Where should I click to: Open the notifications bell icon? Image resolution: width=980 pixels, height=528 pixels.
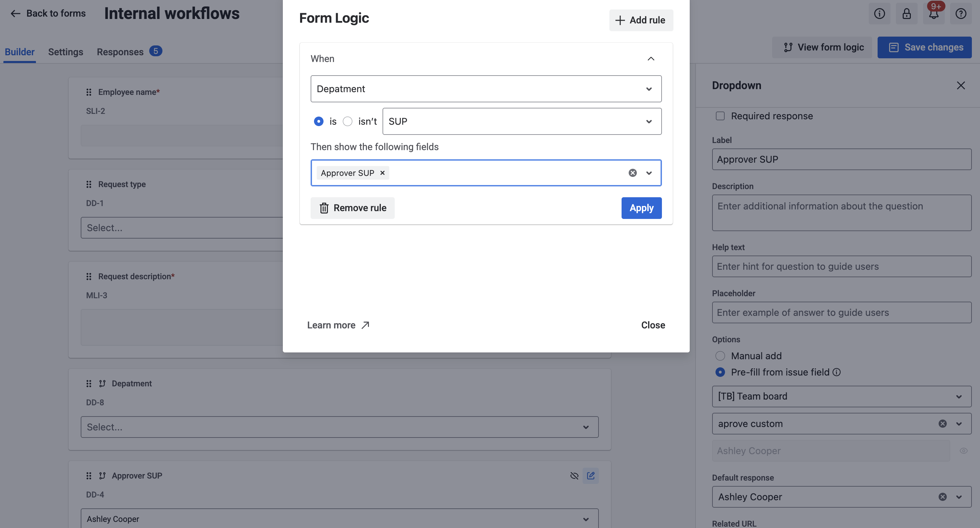coord(934,14)
